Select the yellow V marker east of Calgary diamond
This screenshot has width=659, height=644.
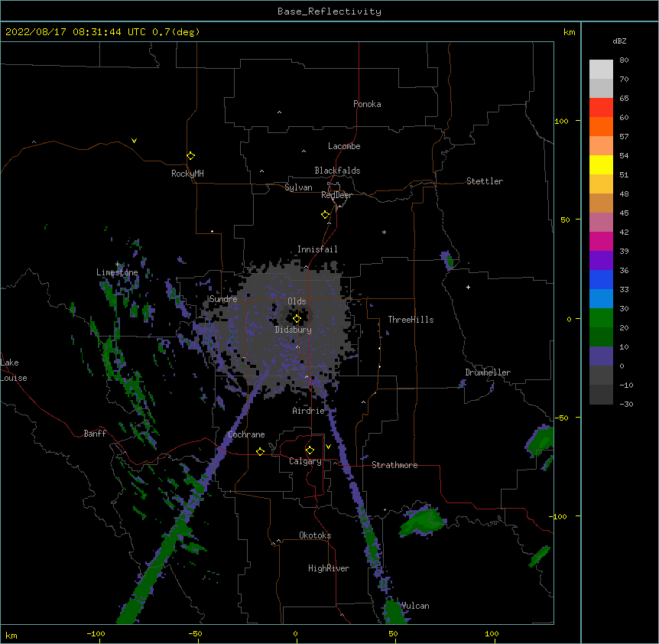328,447
